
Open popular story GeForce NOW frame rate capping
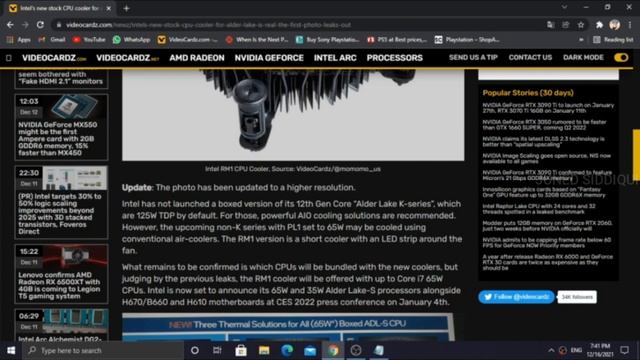547,243
